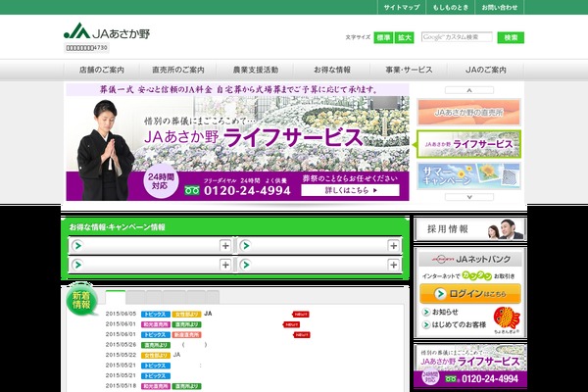Click 直売所より tag on the 2015/05/18 news
Image resolution: width=588 pixels, height=392 pixels.
[x=186, y=386]
